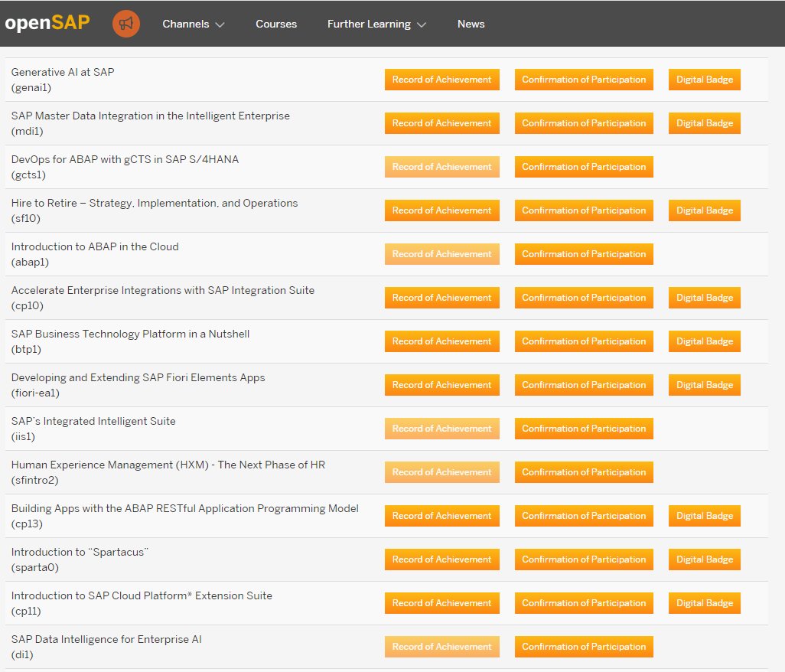785x672 pixels.
Task: Get Confirmation of Participation for di1
Action: point(584,646)
